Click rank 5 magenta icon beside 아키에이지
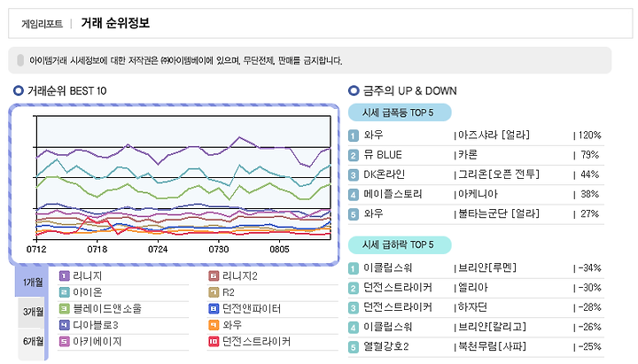This screenshot has width=638, height=364. click(65, 341)
